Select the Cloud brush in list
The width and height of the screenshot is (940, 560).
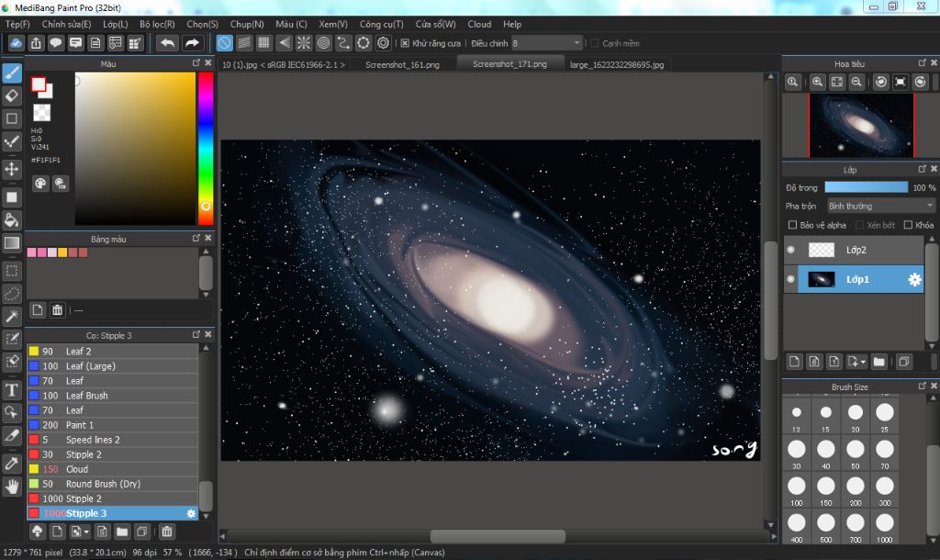tap(113, 469)
